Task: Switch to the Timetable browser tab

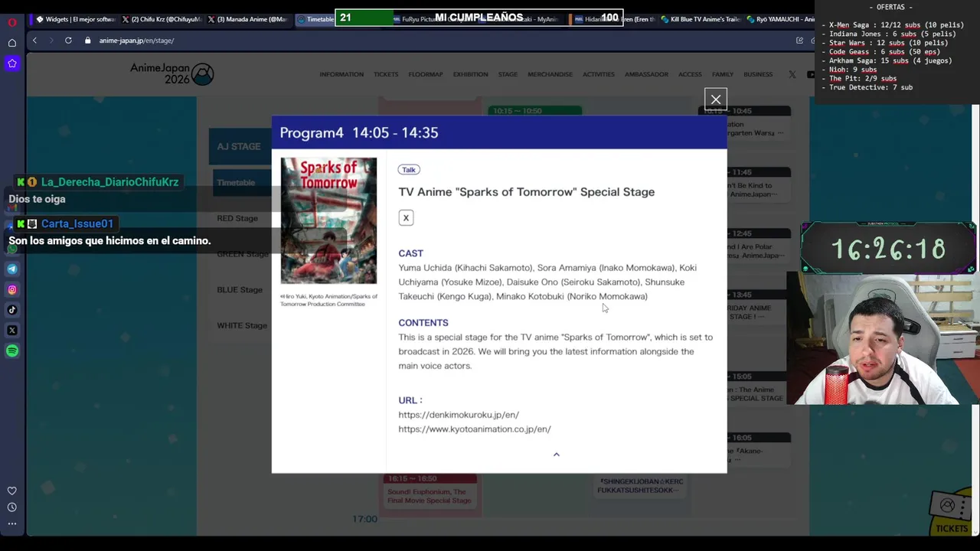Action: click(315, 19)
